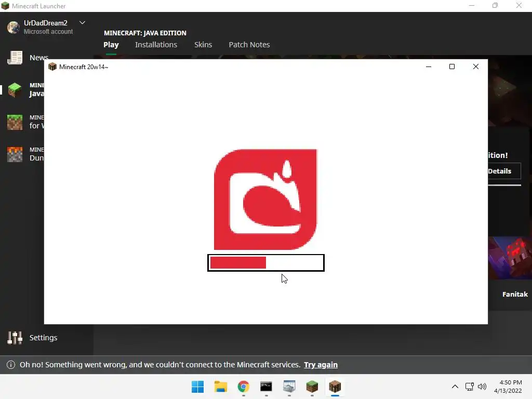Click the Mojang loading progress bar

click(266, 262)
